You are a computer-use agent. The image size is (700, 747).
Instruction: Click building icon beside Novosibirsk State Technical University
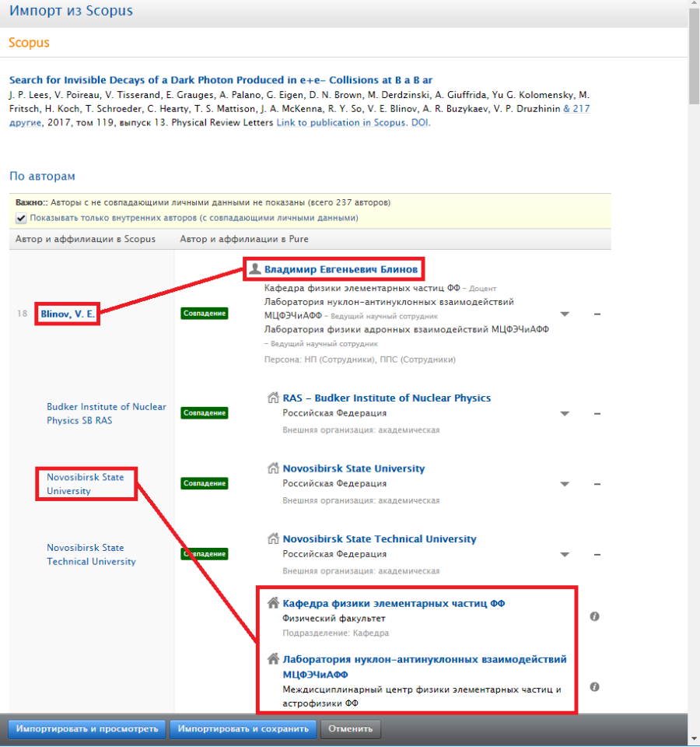273,538
